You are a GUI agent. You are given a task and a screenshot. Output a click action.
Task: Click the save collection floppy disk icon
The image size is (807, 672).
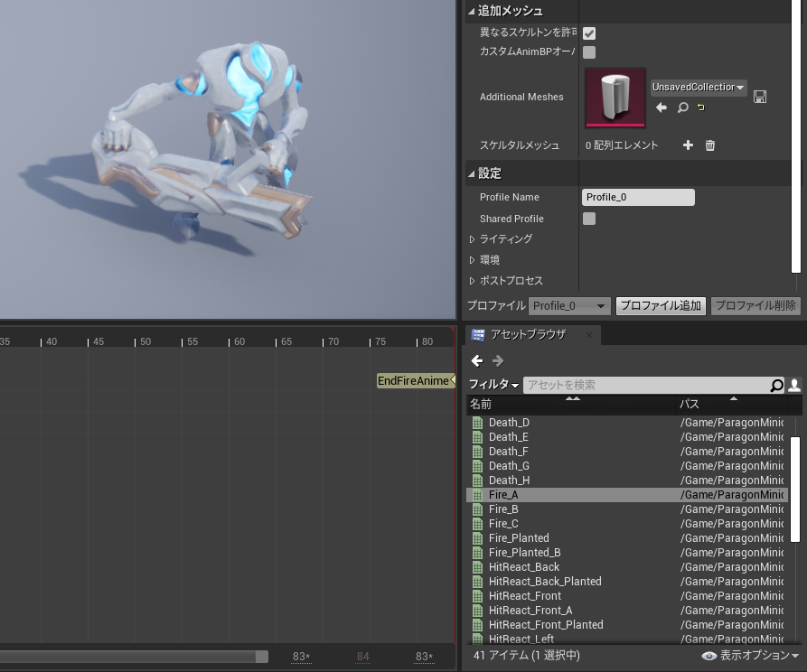(x=760, y=97)
